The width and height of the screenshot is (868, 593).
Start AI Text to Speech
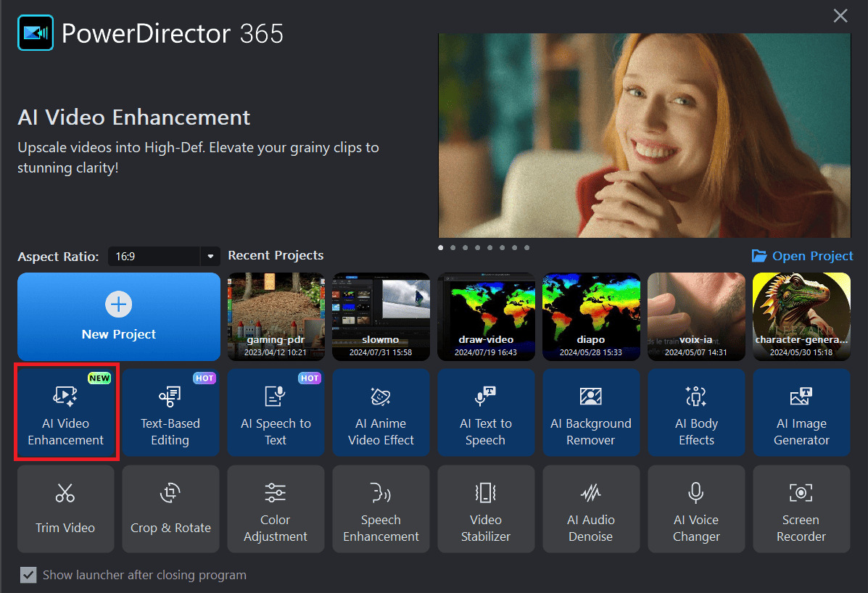(x=486, y=412)
